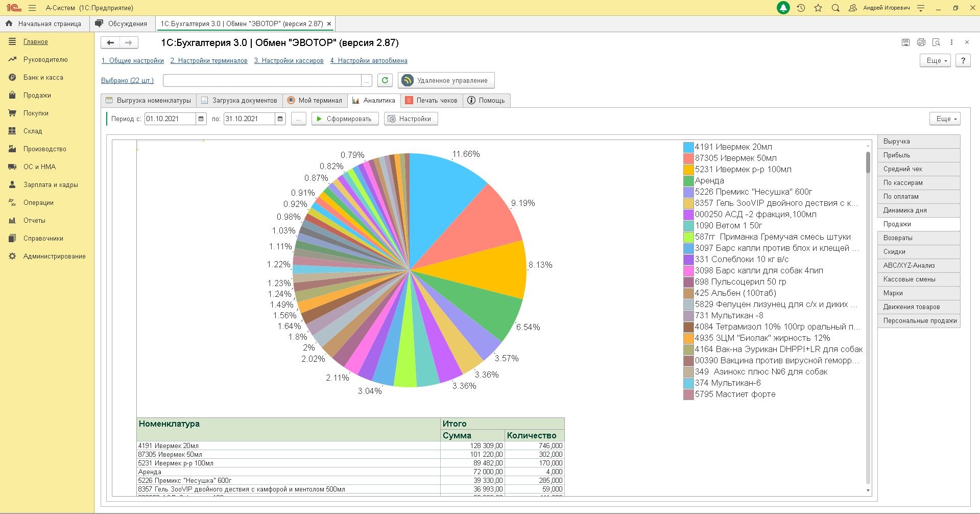Click the save diskette icon
Image resolution: width=980 pixels, height=514 pixels.
[905, 42]
